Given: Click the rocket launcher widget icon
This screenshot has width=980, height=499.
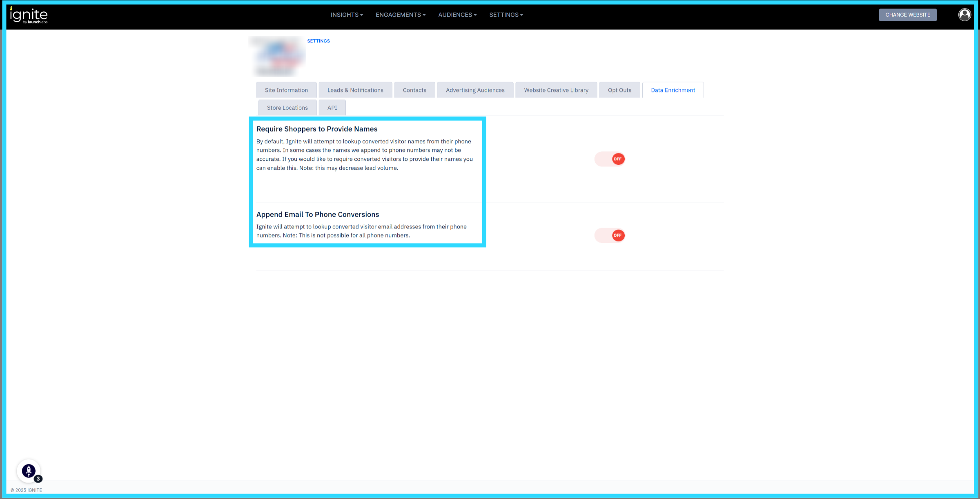Looking at the screenshot, I should pyautogui.click(x=29, y=471).
